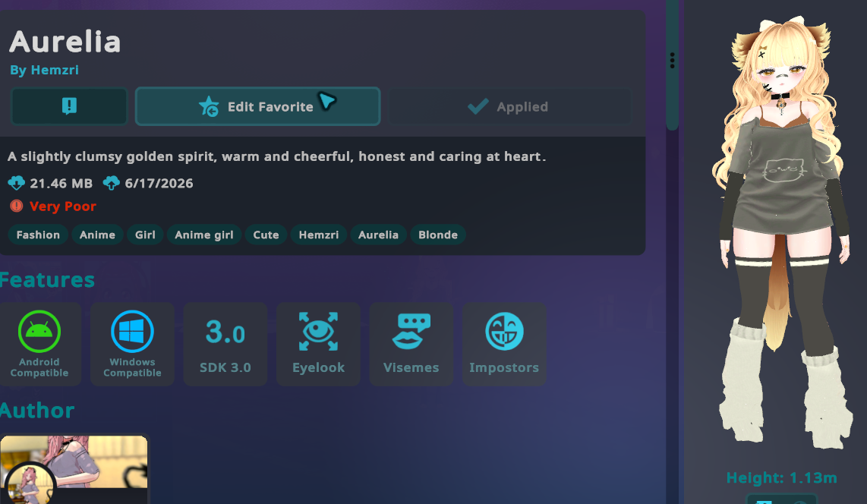Click the Impostors feature icon
Image resolution: width=867 pixels, height=504 pixels.
(503, 344)
